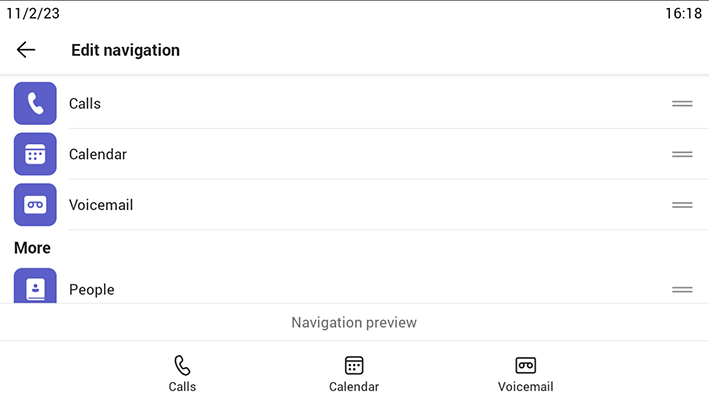Select the Voicemail icon in navigation preview
This screenshot has width=709, height=401.
525,365
